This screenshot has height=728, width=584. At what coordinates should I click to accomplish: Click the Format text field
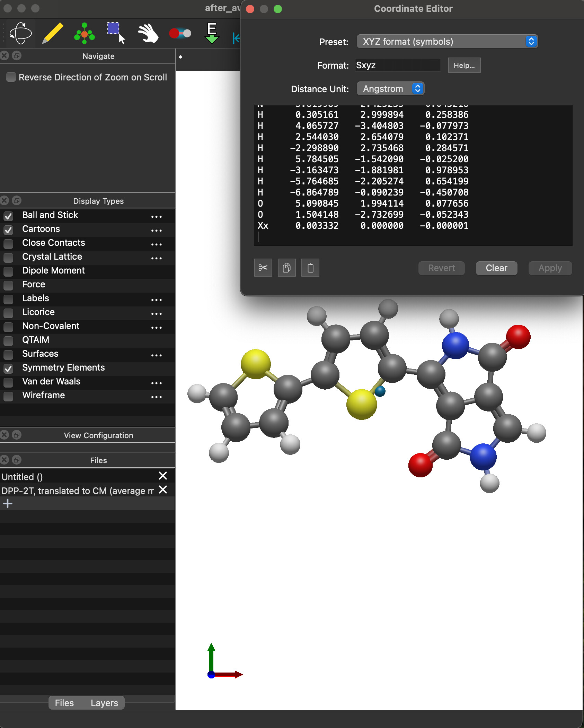[x=398, y=65]
